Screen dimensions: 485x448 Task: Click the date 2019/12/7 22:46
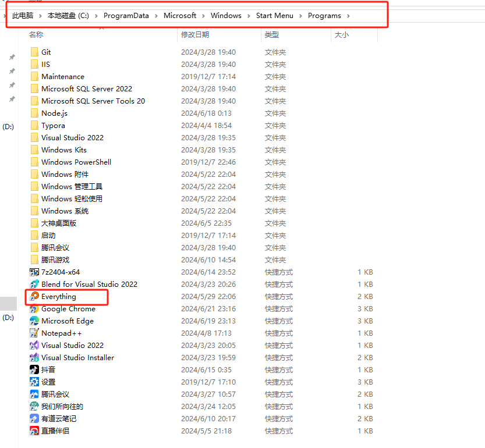208,162
